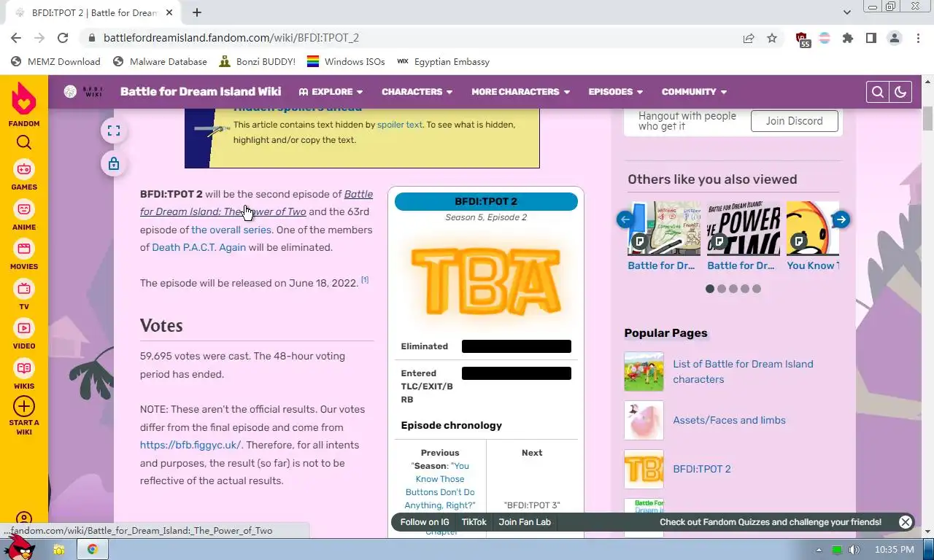Viewport: 934px width, 560px height.
Task: Open the Battle for Dream Island Wiki title
Action: [x=201, y=91]
